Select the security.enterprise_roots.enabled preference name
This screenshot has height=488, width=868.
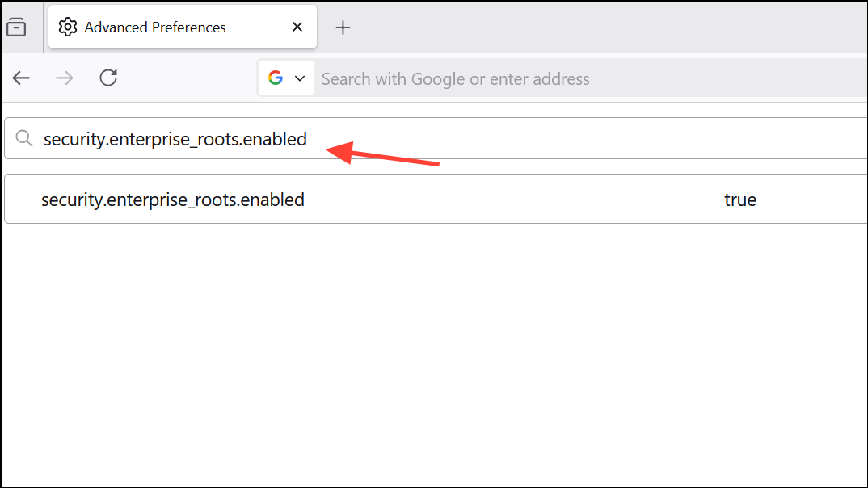[172, 199]
